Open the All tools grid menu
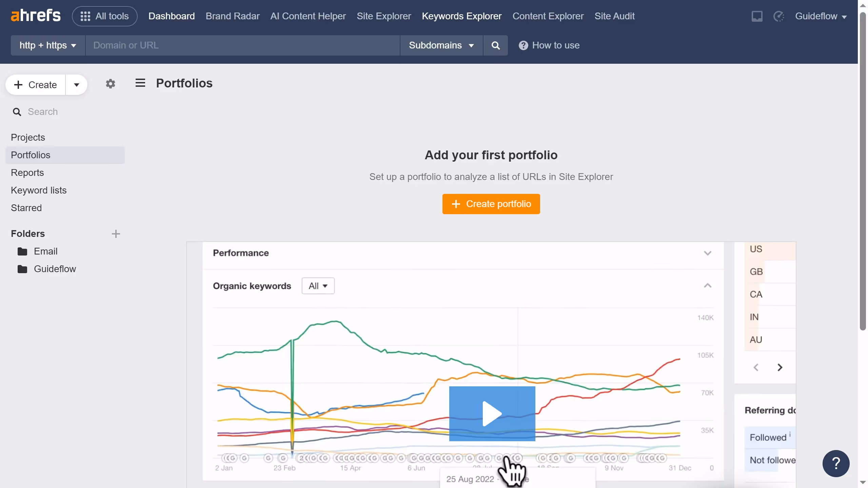Viewport: 868px width, 488px height. 104,16
